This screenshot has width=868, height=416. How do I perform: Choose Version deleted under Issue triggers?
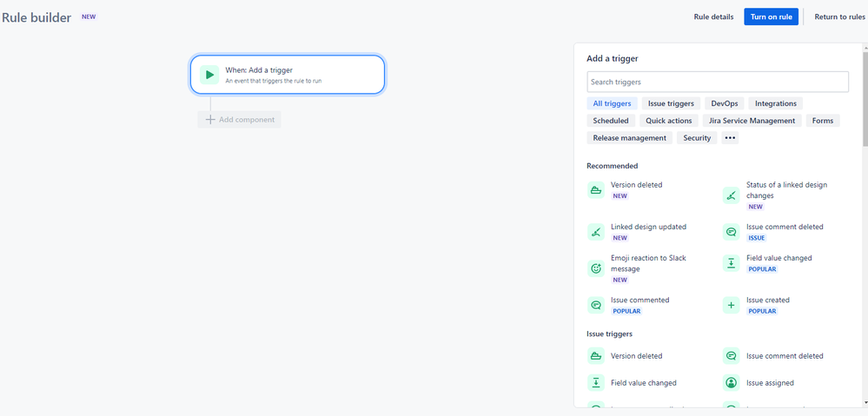(636, 356)
